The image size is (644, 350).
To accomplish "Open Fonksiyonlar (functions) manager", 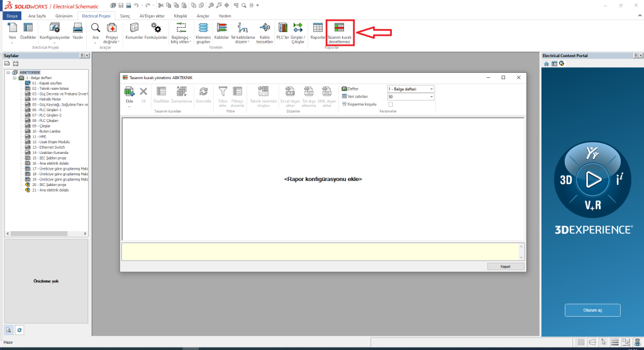I will (156, 28).
